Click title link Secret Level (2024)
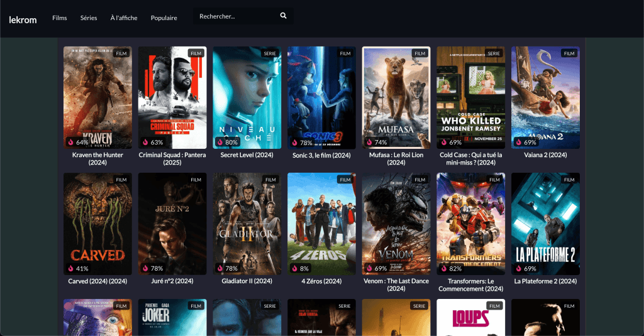Screen dimensions: 644x336 click(247, 155)
